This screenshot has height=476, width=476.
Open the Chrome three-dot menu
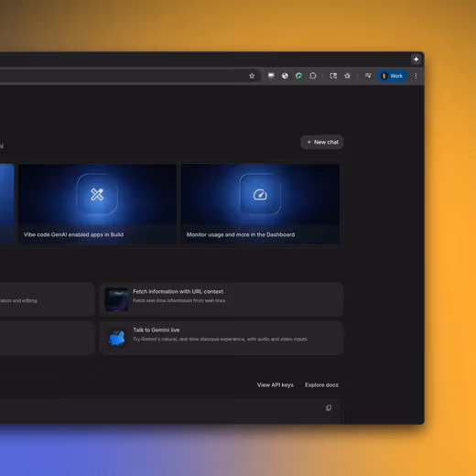[x=416, y=76]
